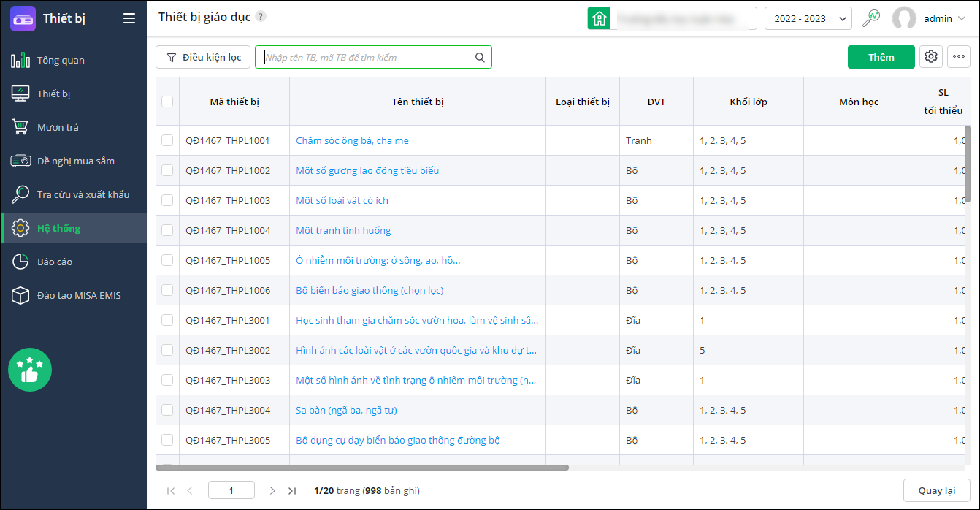Click the search magnifier in search box

click(x=480, y=58)
